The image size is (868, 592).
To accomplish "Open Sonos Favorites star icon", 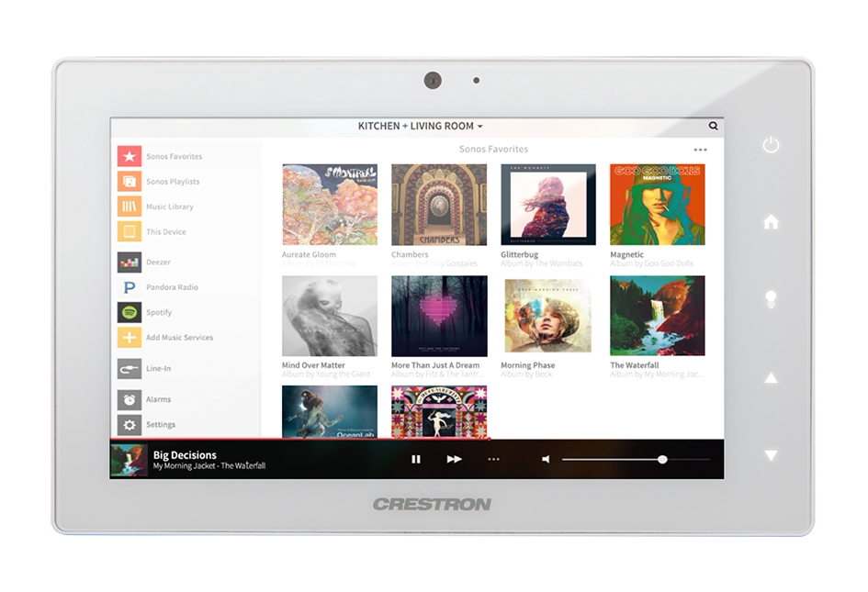I will pyautogui.click(x=129, y=156).
